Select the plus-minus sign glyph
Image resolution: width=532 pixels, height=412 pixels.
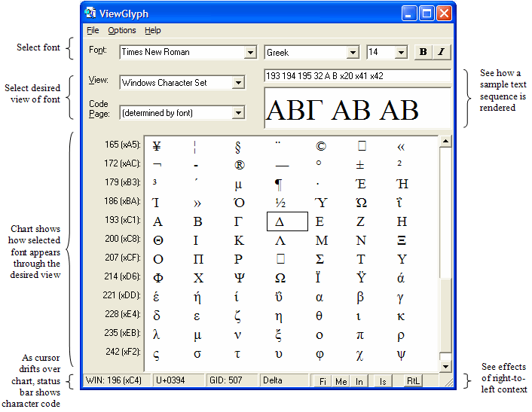click(x=360, y=165)
